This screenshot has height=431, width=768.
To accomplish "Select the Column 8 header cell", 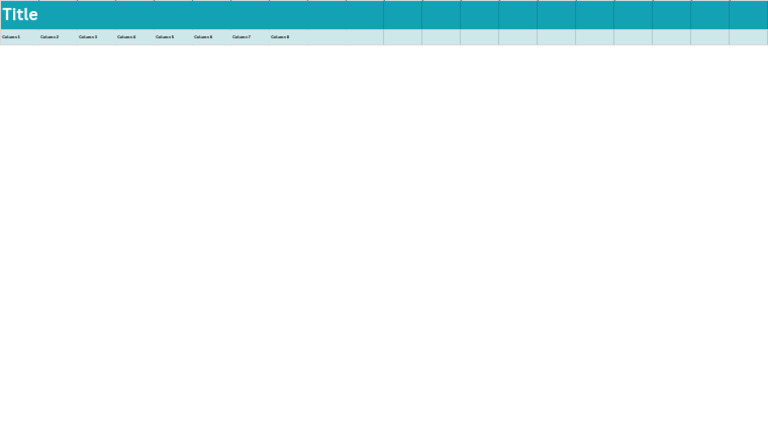I will pos(288,37).
